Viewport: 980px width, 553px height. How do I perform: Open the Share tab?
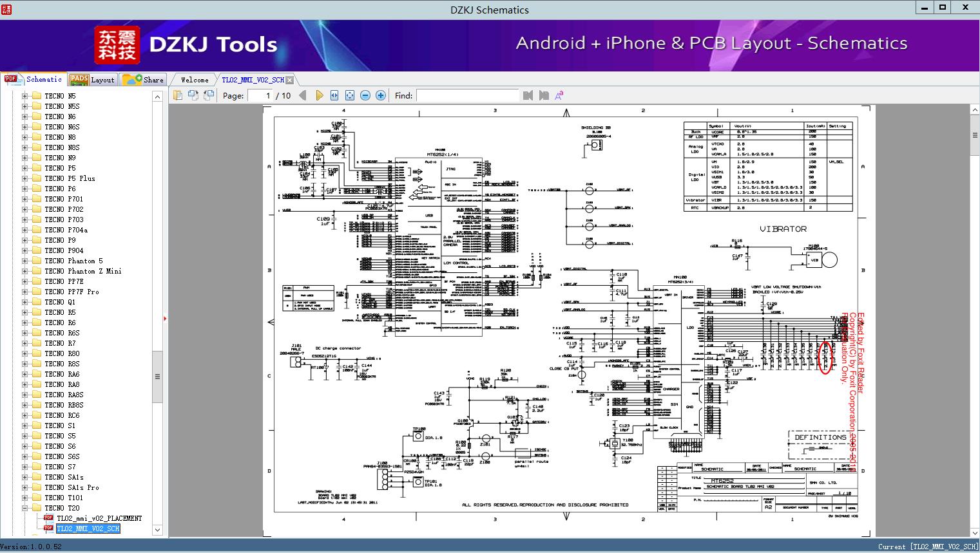[x=143, y=80]
